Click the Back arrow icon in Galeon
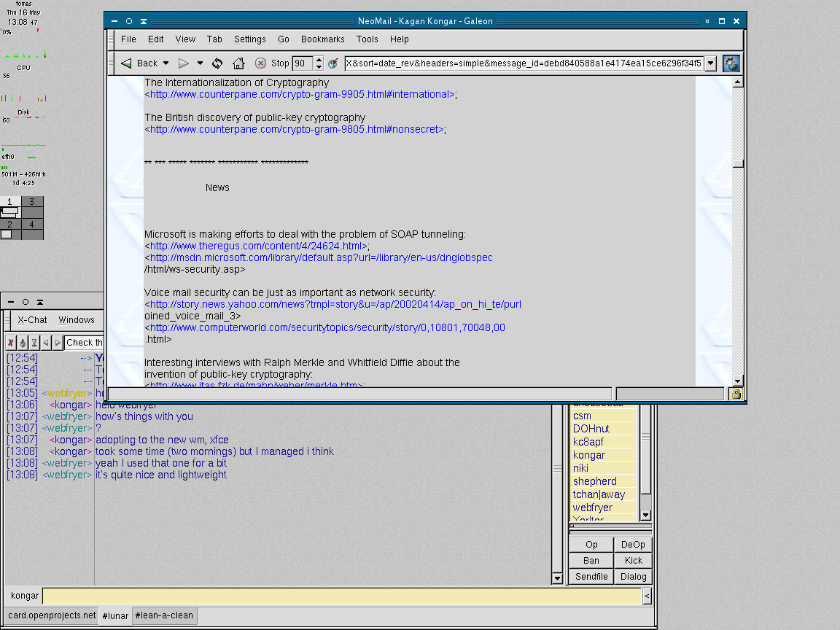Image resolution: width=840 pixels, height=630 pixels. pyautogui.click(x=127, y=63)
